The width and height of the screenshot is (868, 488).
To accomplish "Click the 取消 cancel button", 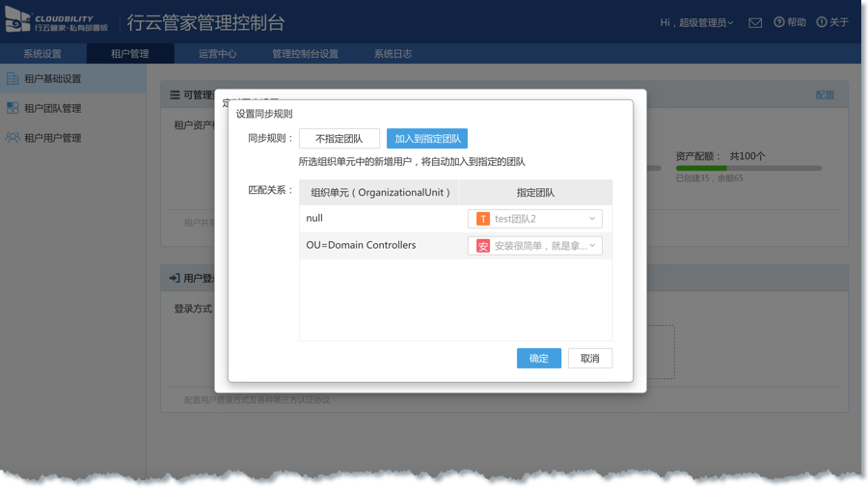I will (x=589, y=358).
